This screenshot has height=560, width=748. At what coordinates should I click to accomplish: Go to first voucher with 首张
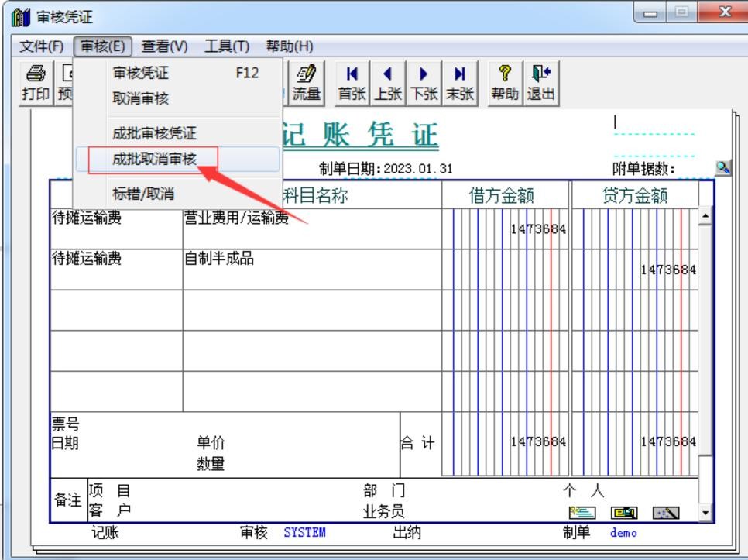click(352, 84)
